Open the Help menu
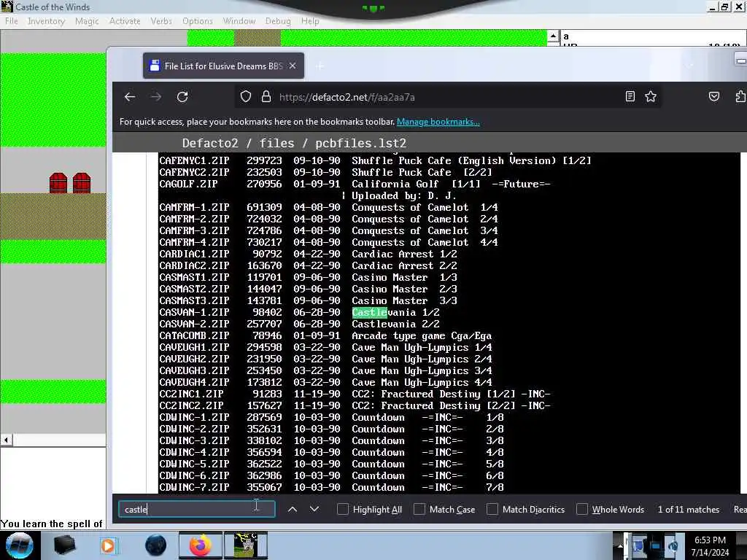Image resolution: width=747 pixels, height=560 pixels. coord(310,21)
